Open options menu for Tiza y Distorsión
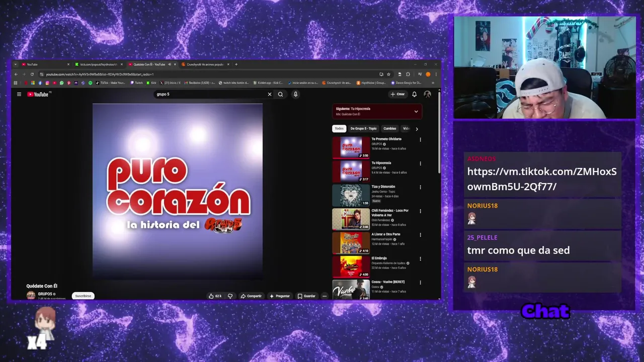The width and height of the screenshot is (644, 362). point(420,187)
